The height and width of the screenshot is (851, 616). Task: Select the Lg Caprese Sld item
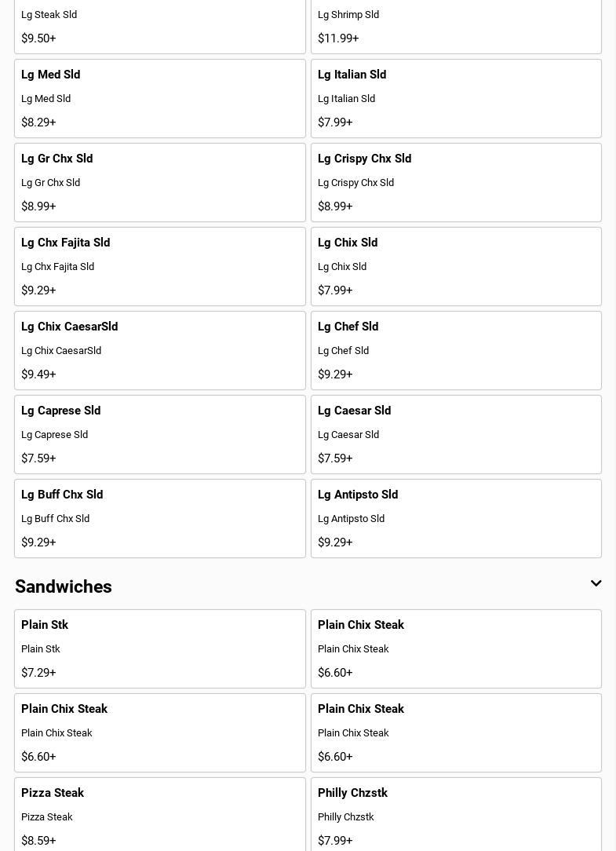pos(159,434)
